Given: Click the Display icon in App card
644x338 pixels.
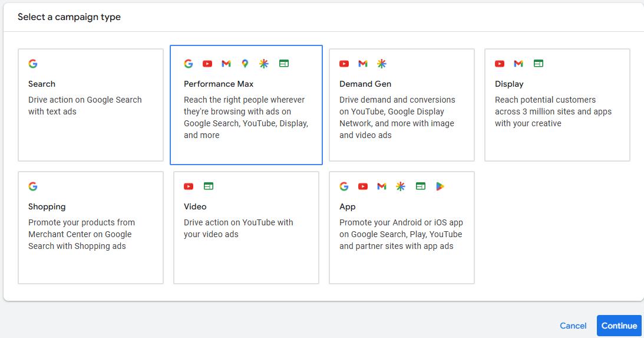Looking at the screenshot, I should tap(421, 186).
